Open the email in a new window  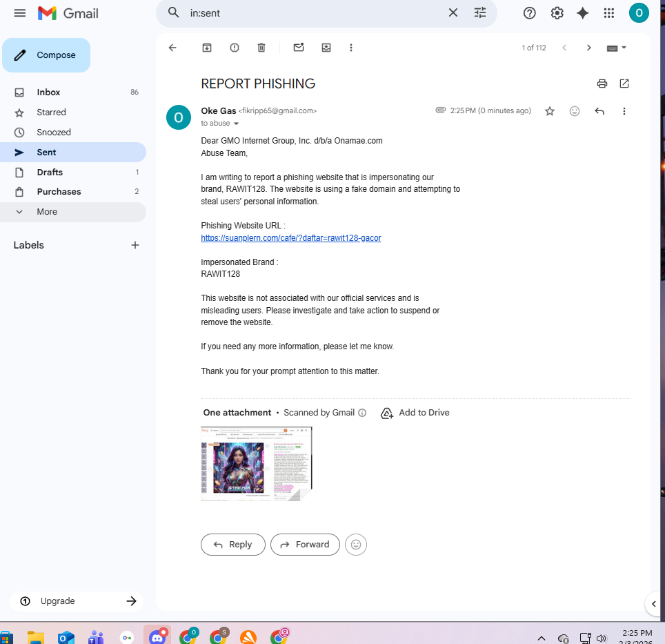click(x=624, y=84)
